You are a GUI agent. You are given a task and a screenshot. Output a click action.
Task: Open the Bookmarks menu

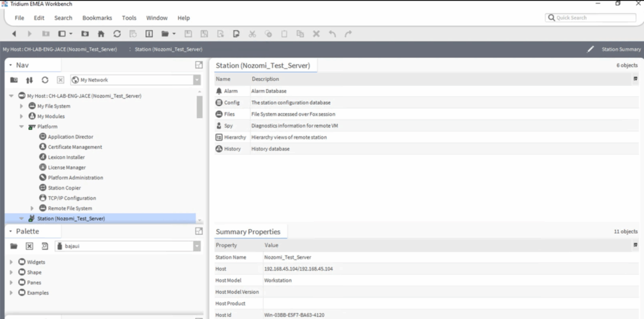pyautogui.click(x=97, y=18)
